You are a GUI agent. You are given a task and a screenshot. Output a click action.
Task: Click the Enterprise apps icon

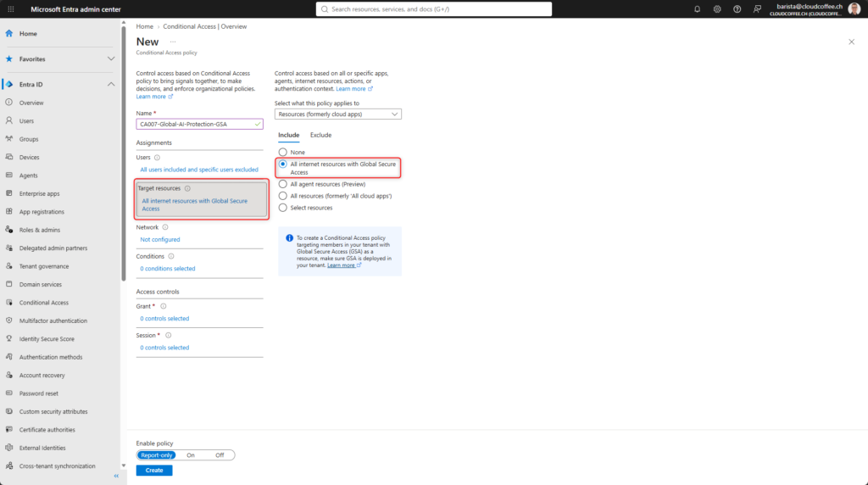point(8,193)
